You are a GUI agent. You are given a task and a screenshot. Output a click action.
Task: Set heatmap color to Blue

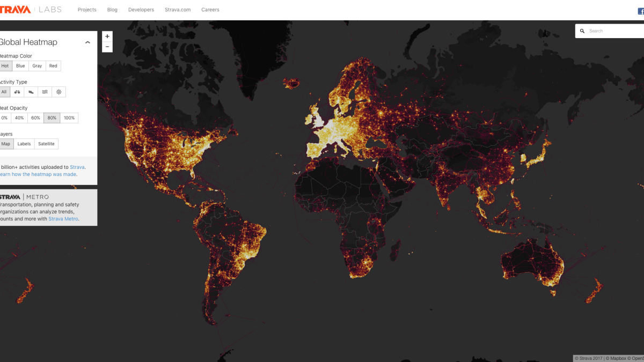click(20, 66)
